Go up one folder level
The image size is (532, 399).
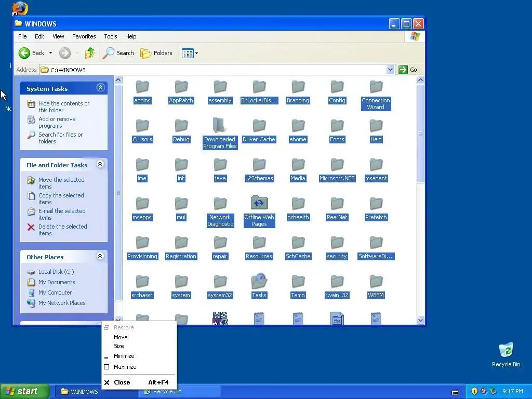click(89, 53)
